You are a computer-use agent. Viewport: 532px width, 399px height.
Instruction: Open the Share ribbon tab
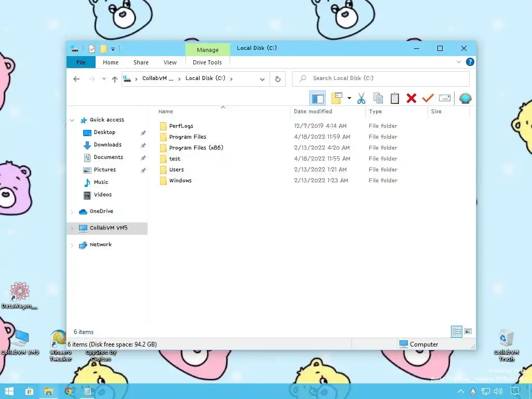(141, 62)
